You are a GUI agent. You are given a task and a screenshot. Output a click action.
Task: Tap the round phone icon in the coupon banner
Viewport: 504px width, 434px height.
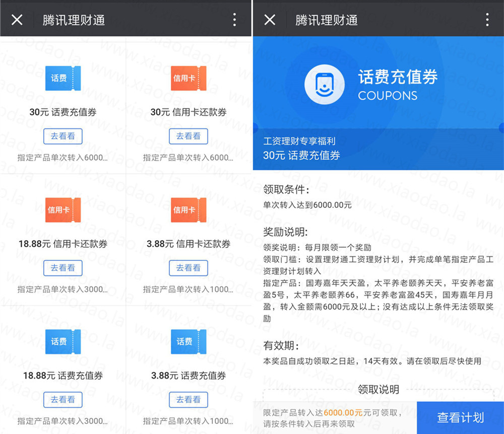[325, 85]
